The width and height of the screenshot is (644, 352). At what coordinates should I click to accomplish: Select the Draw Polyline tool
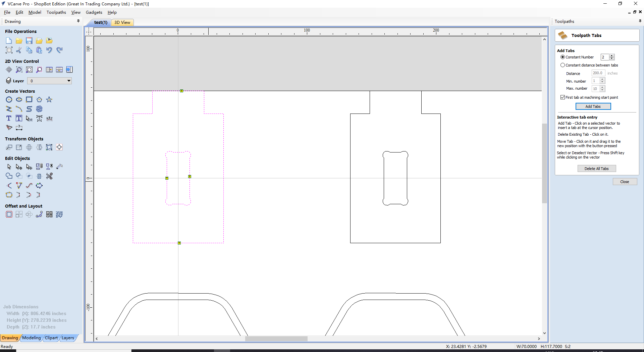(9, 109)
